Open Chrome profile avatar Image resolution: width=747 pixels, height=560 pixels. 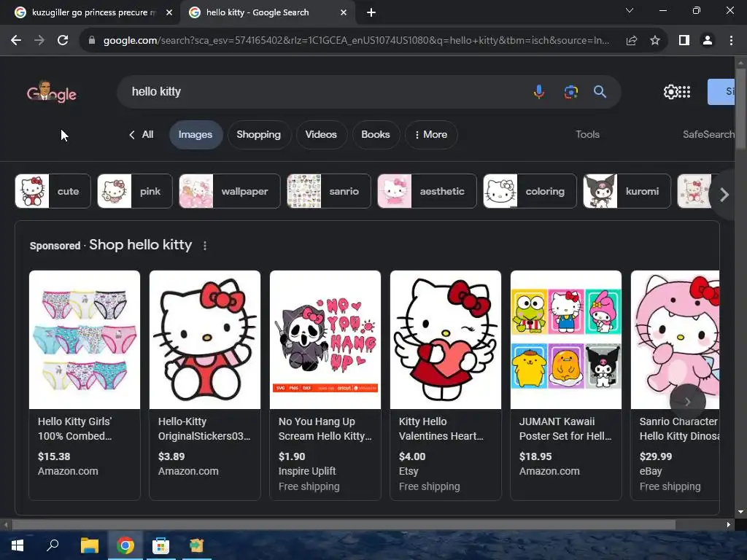tap(708, 41)
